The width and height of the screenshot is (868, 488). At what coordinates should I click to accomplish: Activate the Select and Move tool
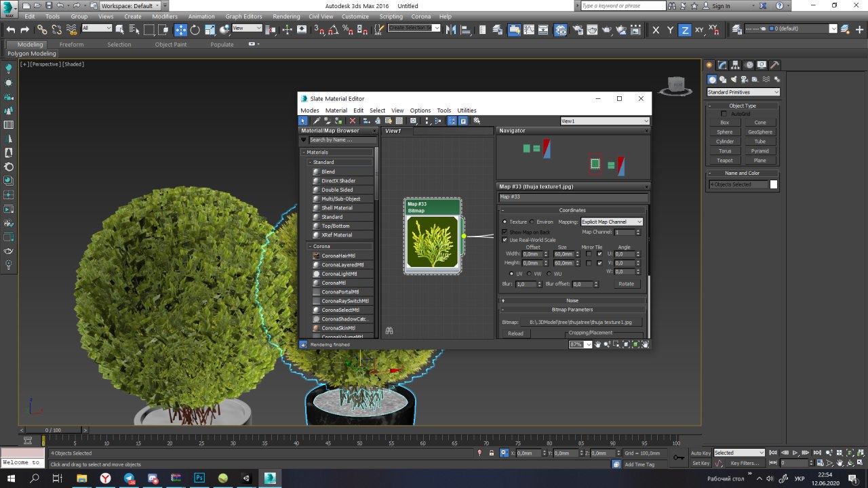(x=180, y=30)
